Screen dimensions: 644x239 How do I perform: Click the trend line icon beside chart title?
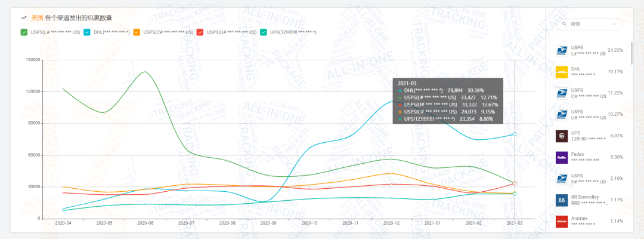(x=23, y=18)
